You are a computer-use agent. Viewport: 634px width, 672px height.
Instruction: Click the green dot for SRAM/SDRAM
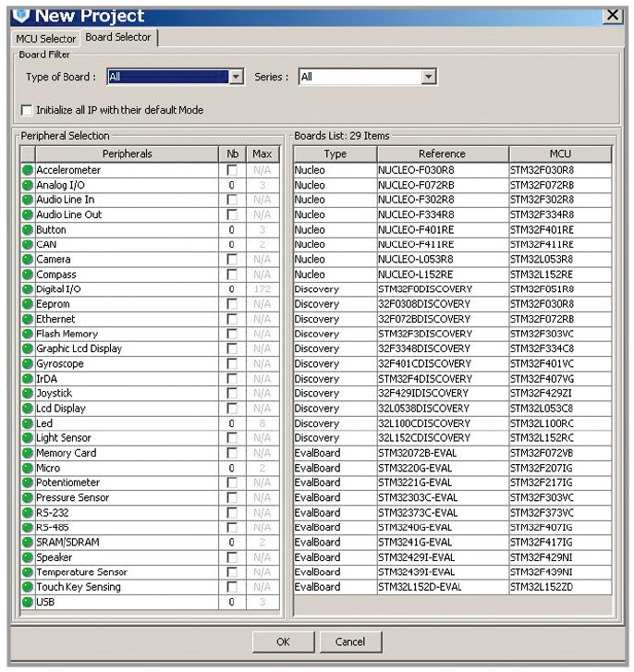pyautogui.click(x=28, y=543)
